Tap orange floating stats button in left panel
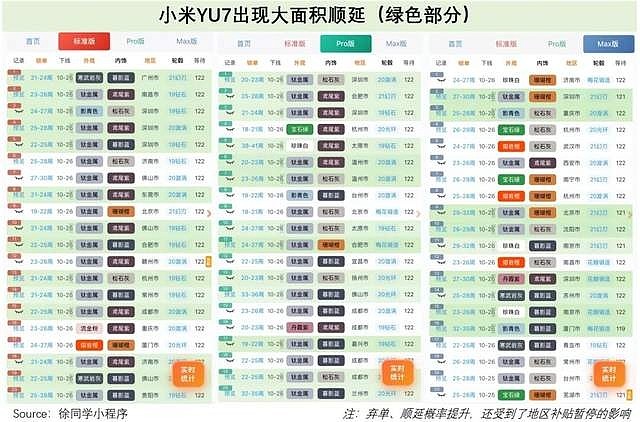 click(x=188, y=373)
